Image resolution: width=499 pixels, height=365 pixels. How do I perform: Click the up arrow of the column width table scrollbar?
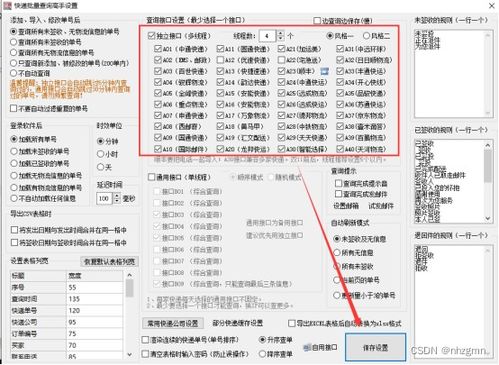point(129,275)
